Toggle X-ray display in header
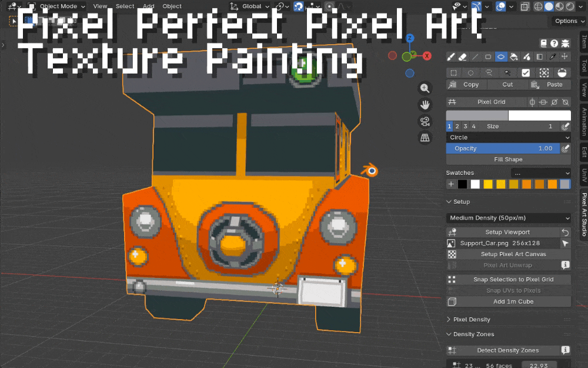The height and width of the screenshot is (368, 588). point(525,6)
